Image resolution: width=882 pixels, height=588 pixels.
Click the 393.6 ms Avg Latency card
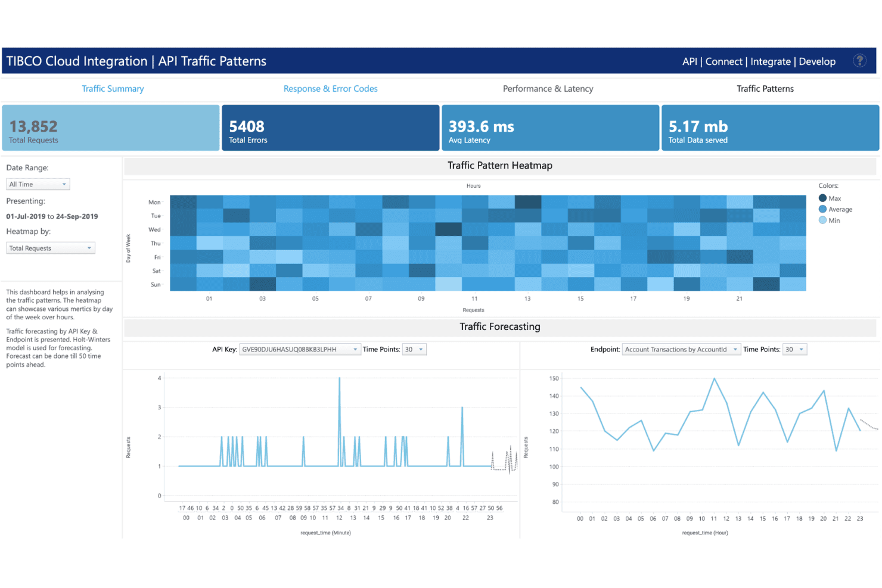pyautogui.click(x=551, y=128)
